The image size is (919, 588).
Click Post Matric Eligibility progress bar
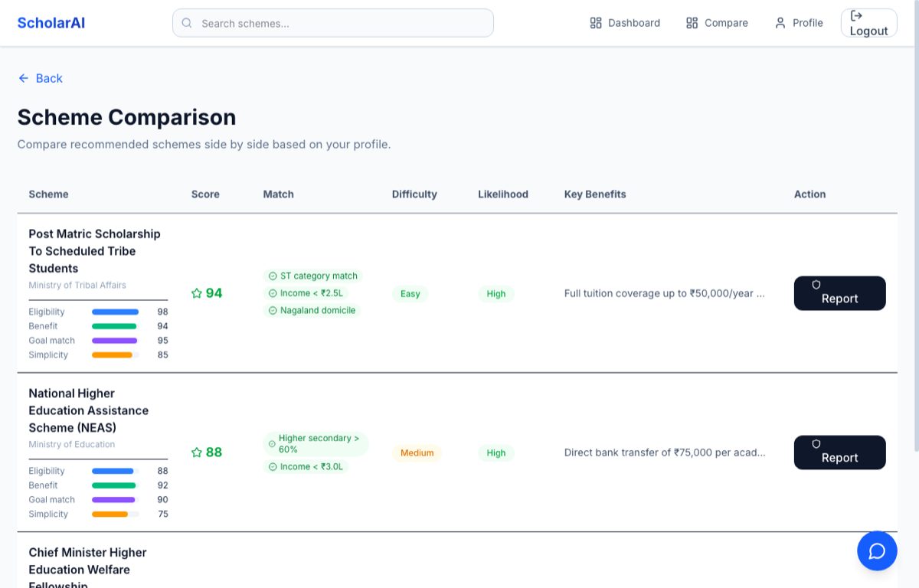click(x=116, y=312)
